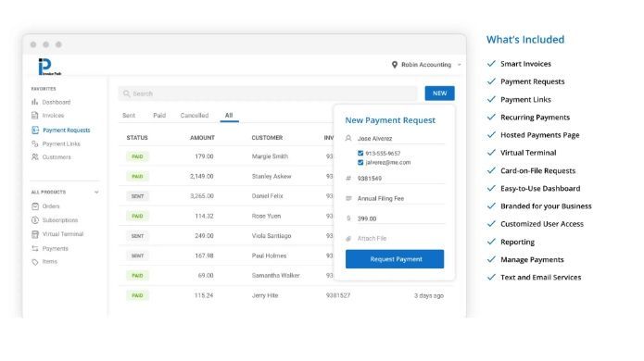The width and height of the screenshot is (644, 361).
Task: Click the Invoices document icon in sidebar
Action: [35, 116]
